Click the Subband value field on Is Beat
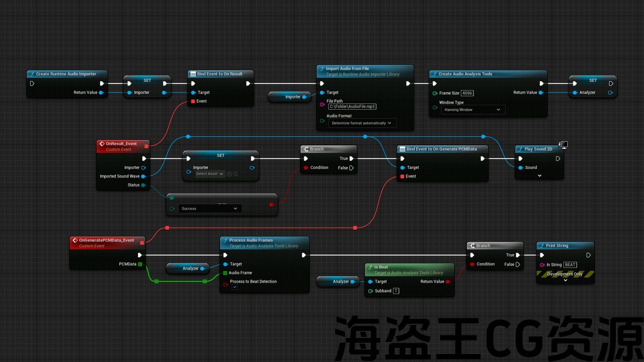This screenshot has width=644, height=362. (396, 291)
